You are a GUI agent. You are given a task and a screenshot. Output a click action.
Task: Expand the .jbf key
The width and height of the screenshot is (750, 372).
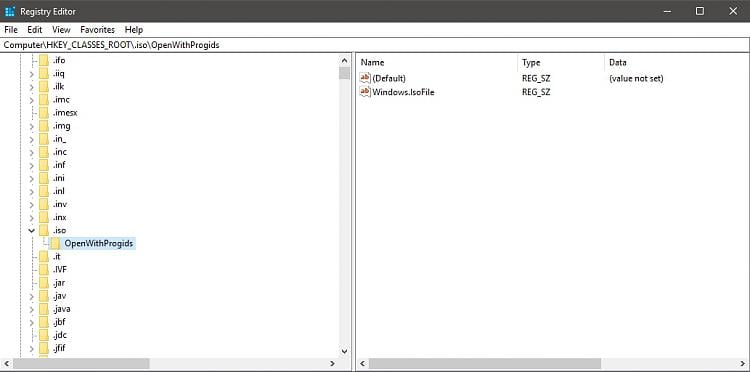coord(32,322)
